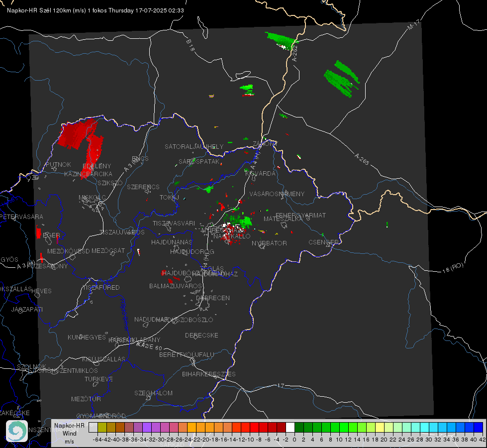The height and width of the screenshot is (448, 487).
Task: Click the A-265 road label
Action: (x=362, y=159)
